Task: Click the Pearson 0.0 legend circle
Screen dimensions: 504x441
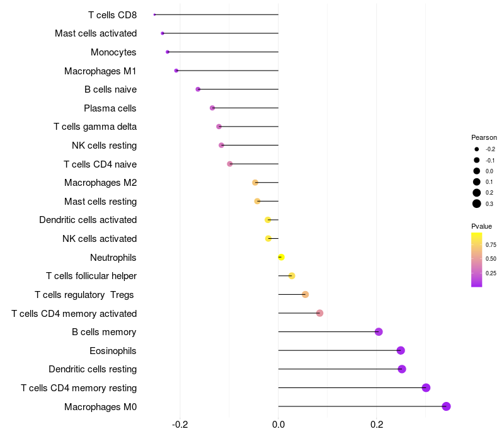Action: (x=477, y=171)
